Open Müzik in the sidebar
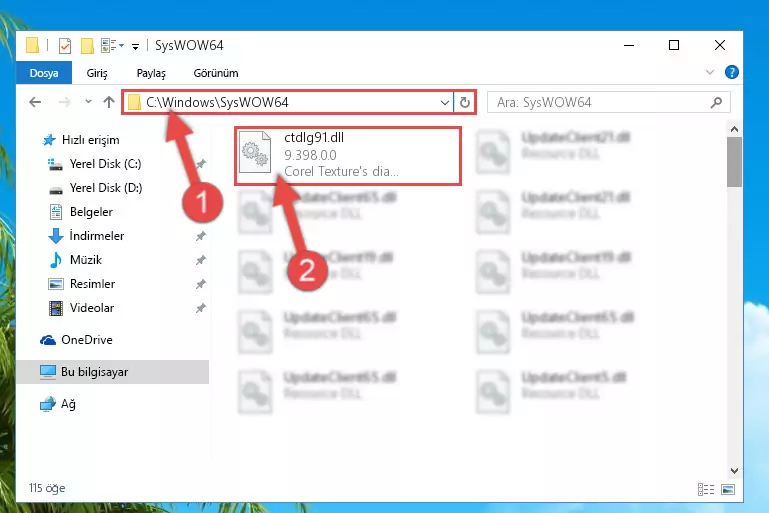769x513 pixels. [x=76, y=260]
